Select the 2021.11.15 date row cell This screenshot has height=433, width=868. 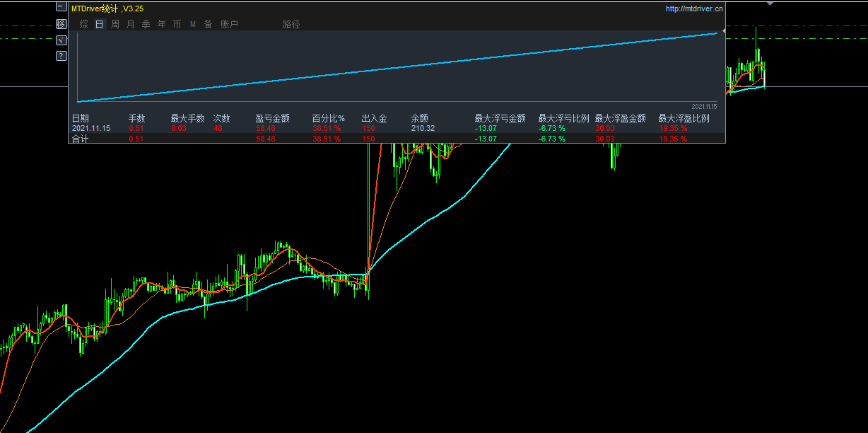point(90,129)
